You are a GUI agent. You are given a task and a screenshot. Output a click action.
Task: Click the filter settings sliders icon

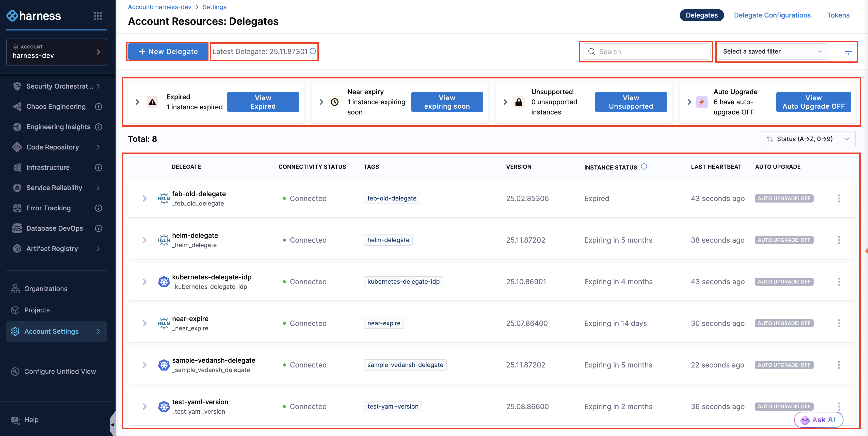point(848,52)
